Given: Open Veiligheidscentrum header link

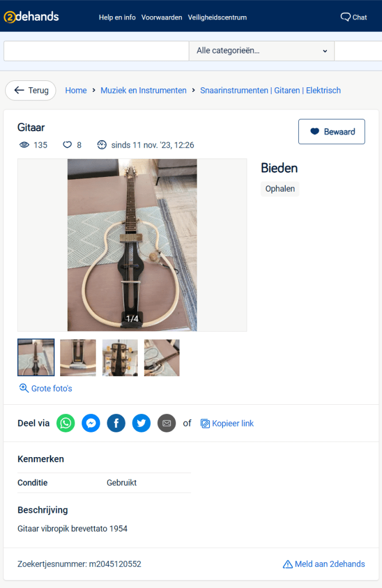Looking at the screenshot, I should [217, 17].
